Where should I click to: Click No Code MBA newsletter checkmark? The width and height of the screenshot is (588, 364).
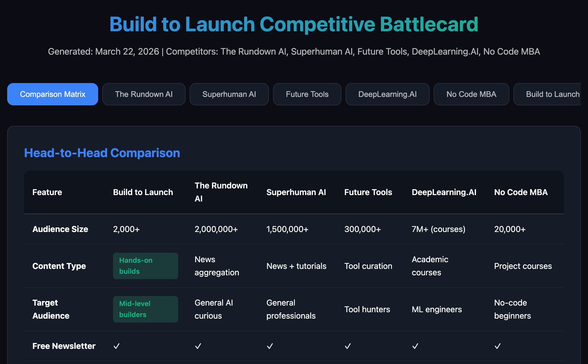(498, 346)
